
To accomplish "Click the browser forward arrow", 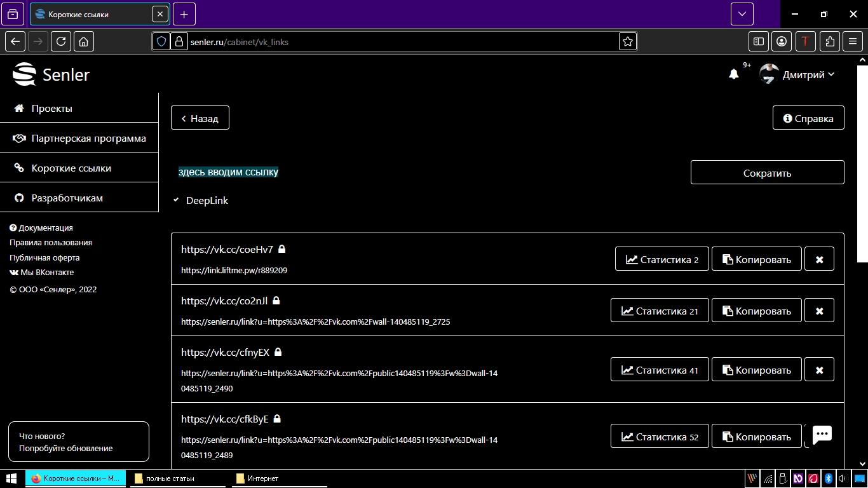I will (x=38, y=41).
